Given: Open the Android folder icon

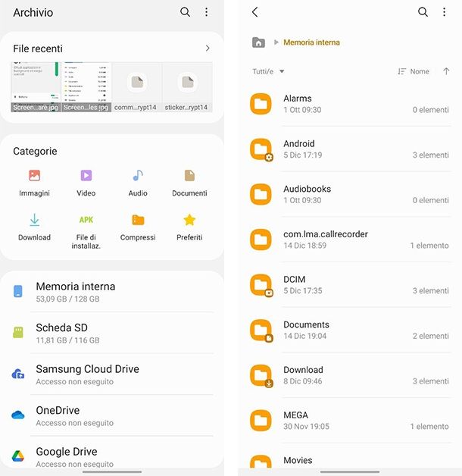Looking at the screenshot, I should tap(261, 149).
